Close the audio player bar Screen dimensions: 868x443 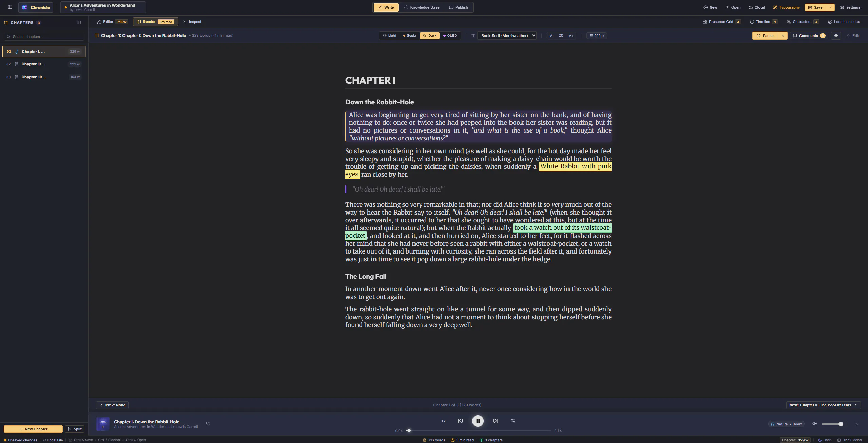click(856, 424)
